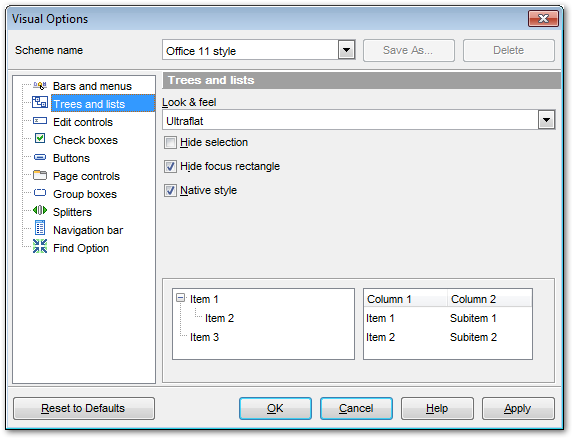Click the Edit controls icon

click(x=40, y=121)
